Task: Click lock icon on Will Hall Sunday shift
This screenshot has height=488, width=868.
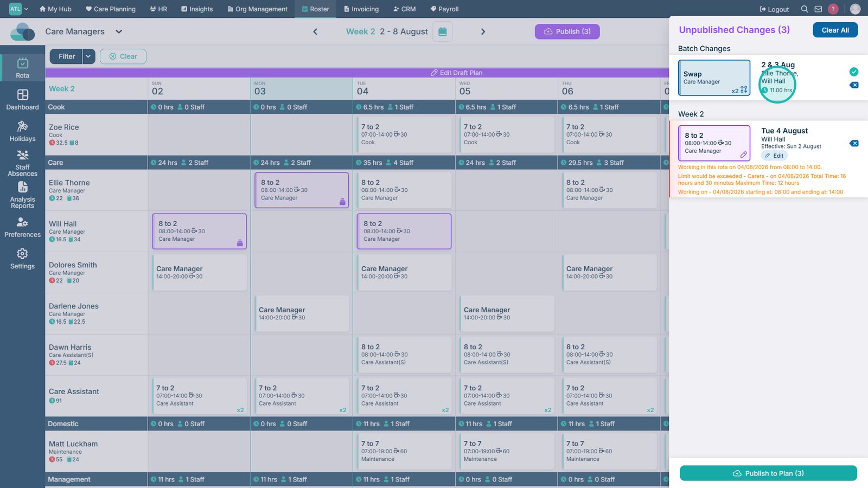Action: point(240,243)
